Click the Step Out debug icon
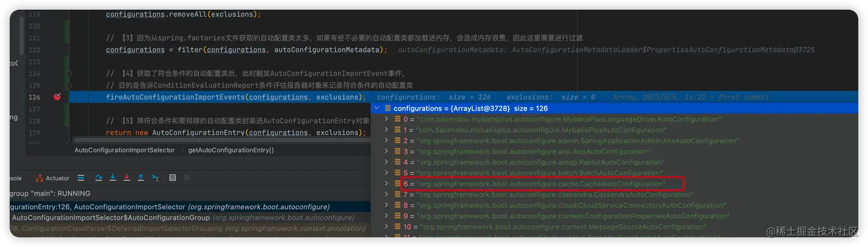 (x=141, y=178)
